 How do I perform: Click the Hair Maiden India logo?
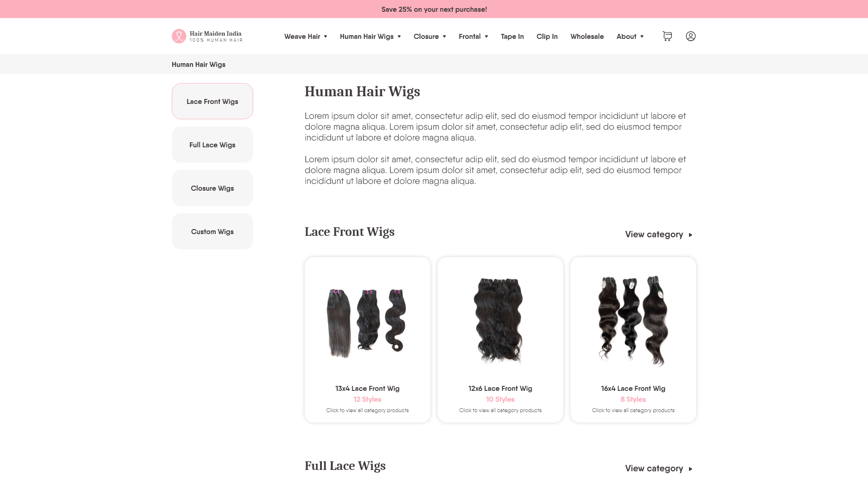pos(208,36)
